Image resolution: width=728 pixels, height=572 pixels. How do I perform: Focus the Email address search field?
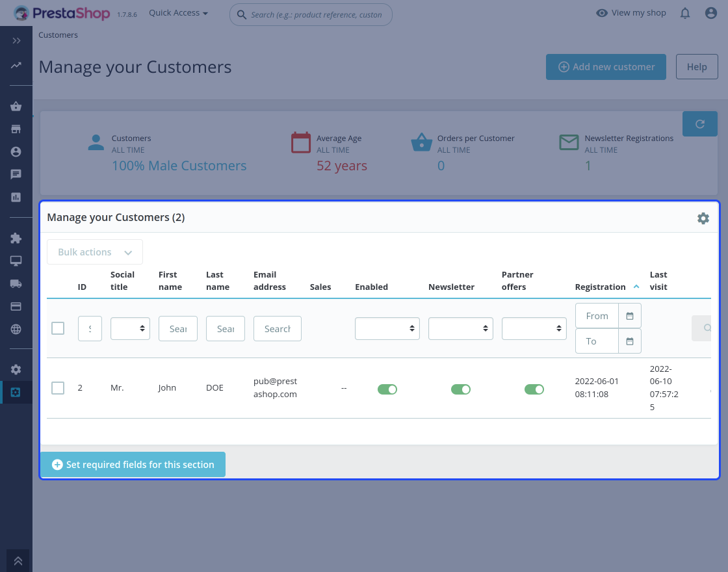pyautogui.click(x=277, y=329)
